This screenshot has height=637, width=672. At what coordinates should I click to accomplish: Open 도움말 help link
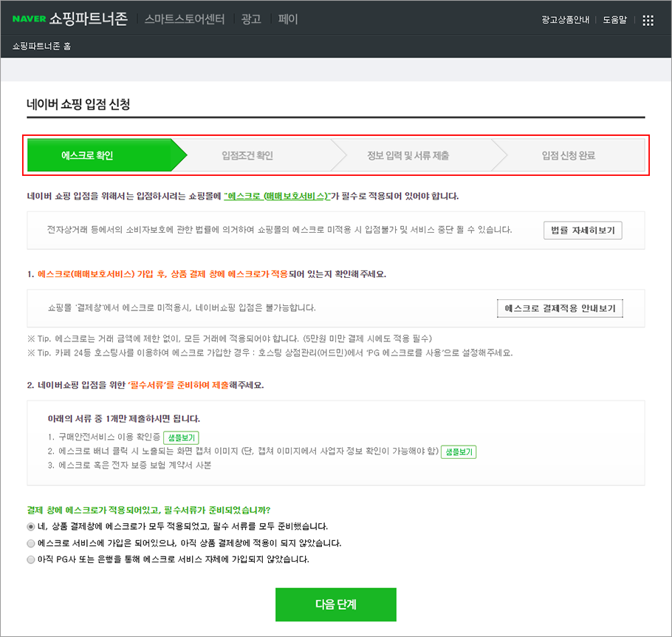click(x=614, y=20)
